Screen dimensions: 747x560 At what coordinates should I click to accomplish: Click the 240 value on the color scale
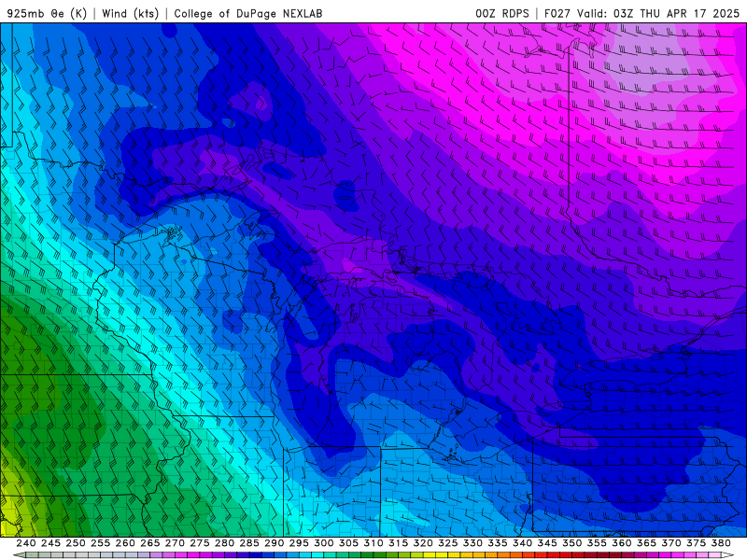pos(26,543)
